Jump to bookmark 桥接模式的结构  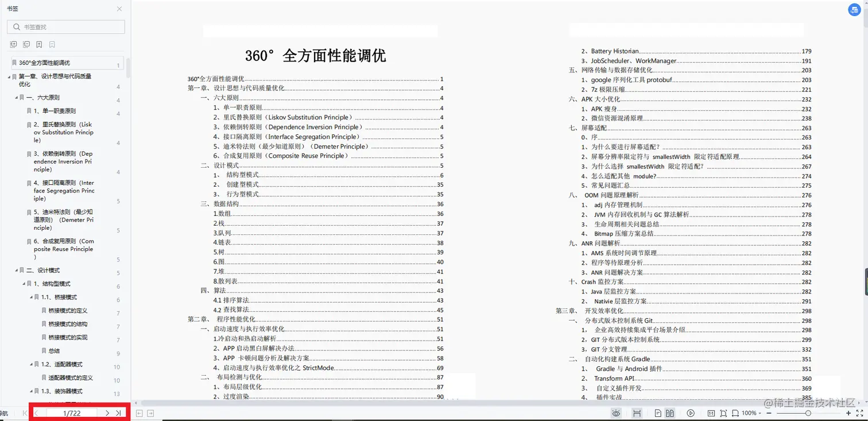point(68,324)
